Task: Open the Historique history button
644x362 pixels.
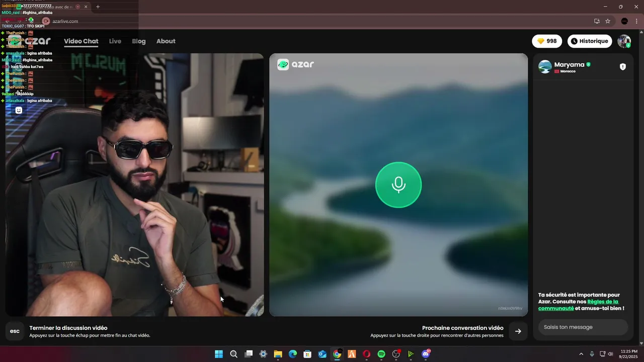Action: click(x=590, y=41)
